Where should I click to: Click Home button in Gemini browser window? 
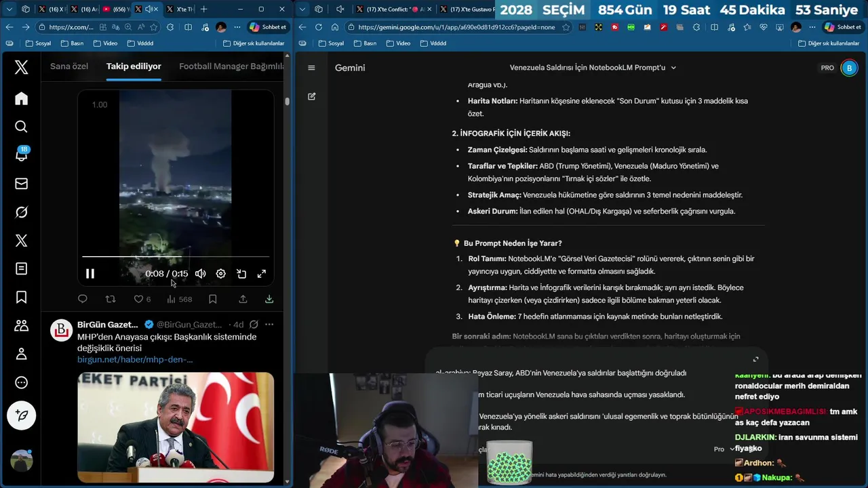point(335,27)
